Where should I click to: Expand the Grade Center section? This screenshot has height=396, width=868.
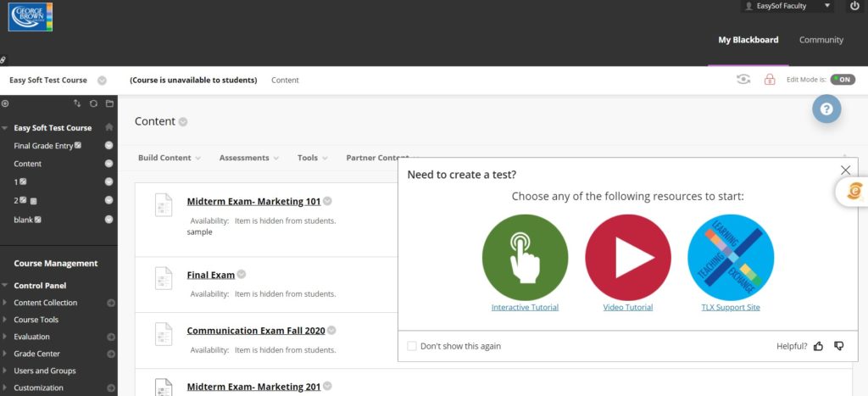pos(36,354)
